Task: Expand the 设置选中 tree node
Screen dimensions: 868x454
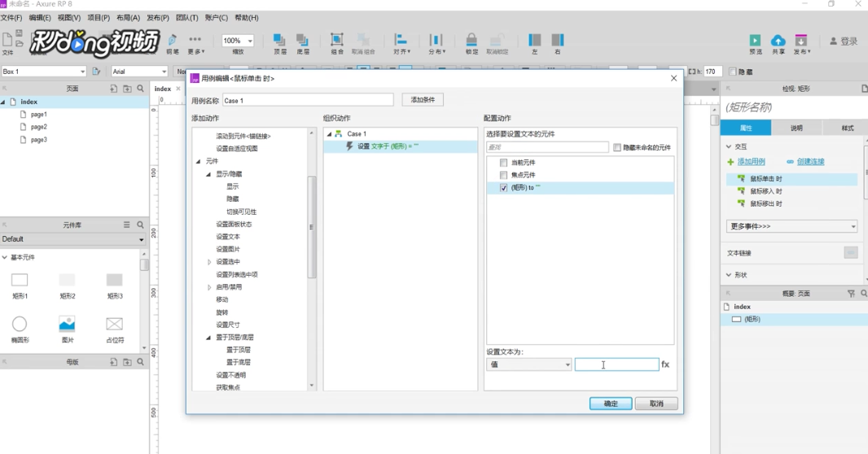Action: click(x=209, y=262)
